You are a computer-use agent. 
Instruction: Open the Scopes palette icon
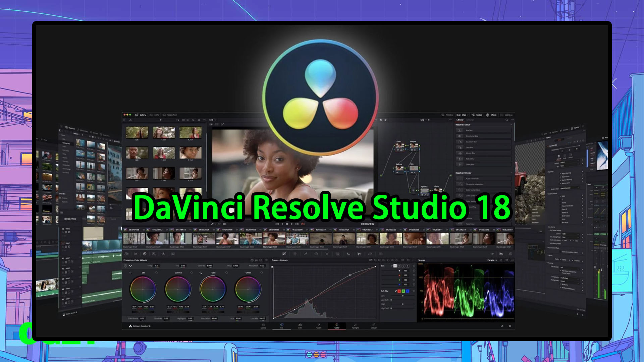pyautogui.click(x=501, y=254)
